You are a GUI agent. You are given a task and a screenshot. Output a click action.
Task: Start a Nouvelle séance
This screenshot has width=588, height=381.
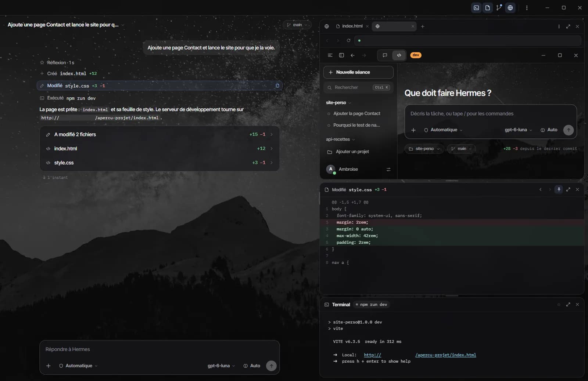358,72
